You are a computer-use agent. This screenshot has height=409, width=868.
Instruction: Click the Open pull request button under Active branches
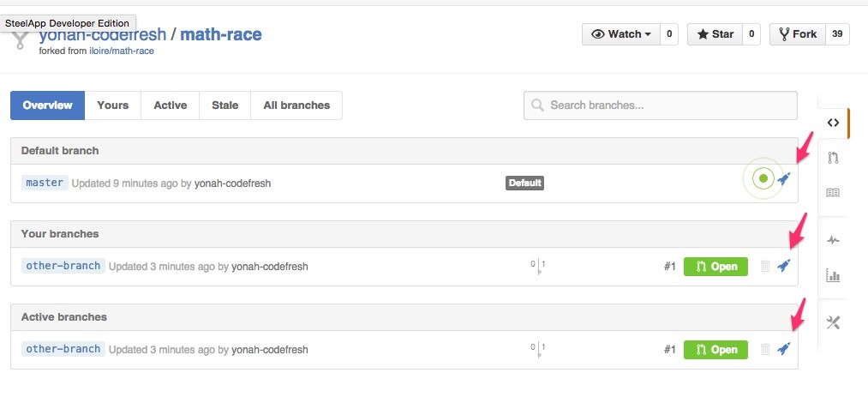715,350
